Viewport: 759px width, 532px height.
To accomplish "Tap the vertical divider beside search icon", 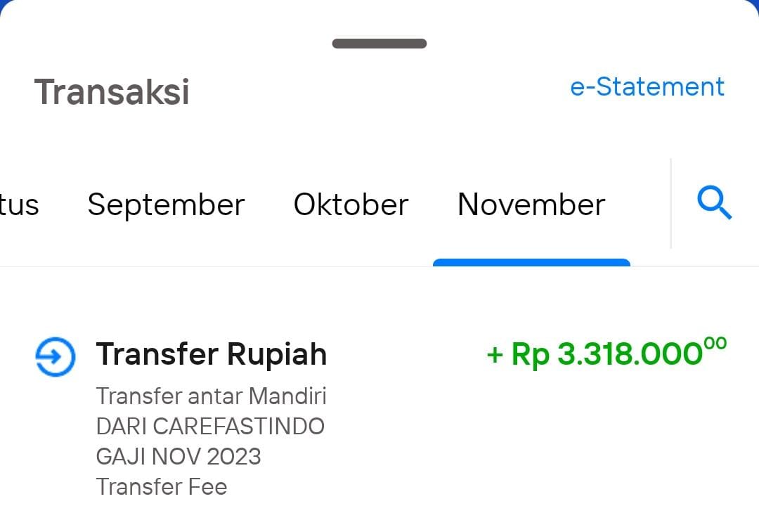I will click(671, 203).
